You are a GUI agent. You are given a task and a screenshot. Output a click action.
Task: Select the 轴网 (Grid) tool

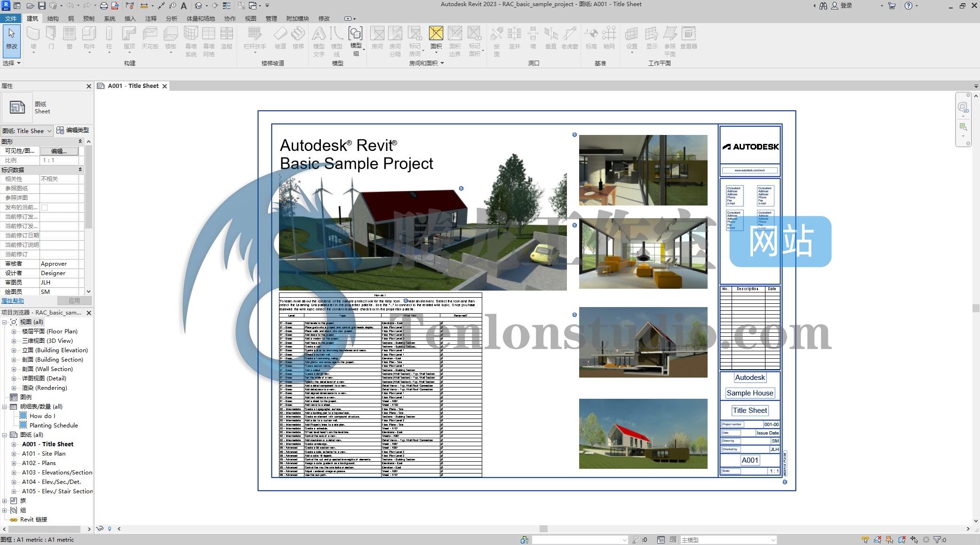point(609,39)
